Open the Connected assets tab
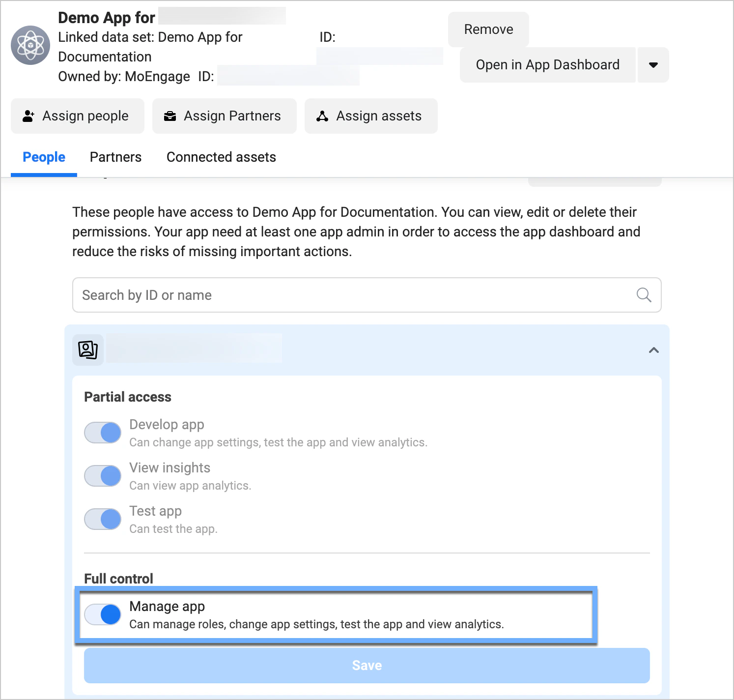Screen dimensions: 734x700 point(221,157)
